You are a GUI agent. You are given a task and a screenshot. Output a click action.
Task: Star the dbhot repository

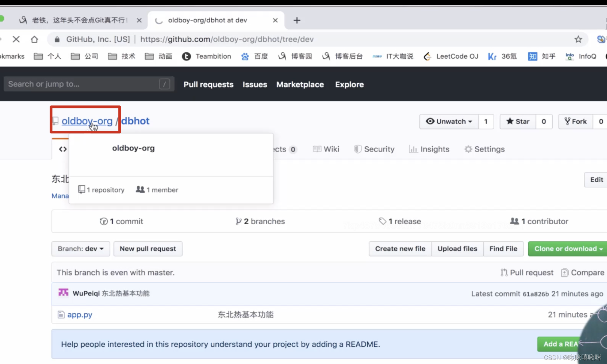[x=518, y=122]
